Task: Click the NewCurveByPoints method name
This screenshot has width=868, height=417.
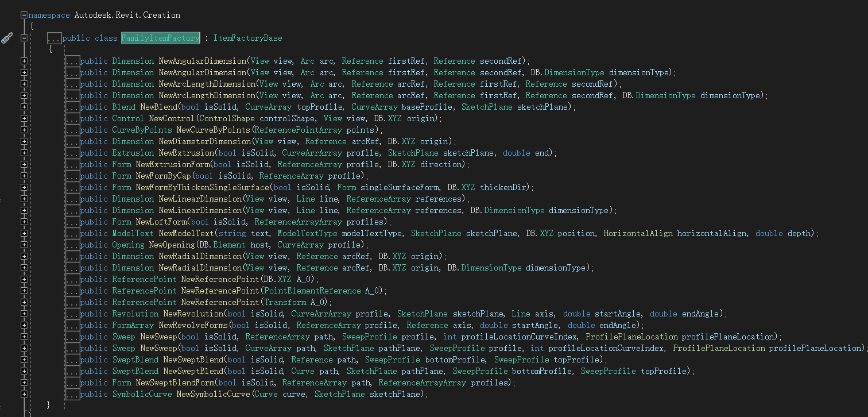Action: (x=213, y=130)
